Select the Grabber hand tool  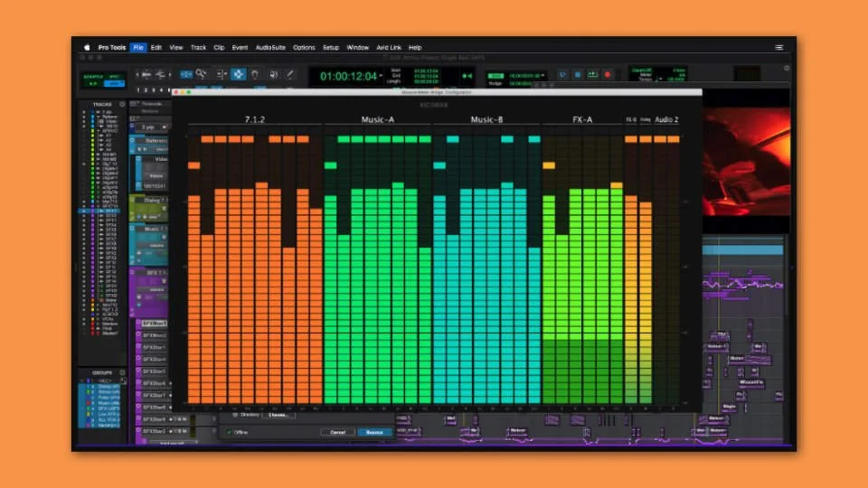tap(255, 74)
